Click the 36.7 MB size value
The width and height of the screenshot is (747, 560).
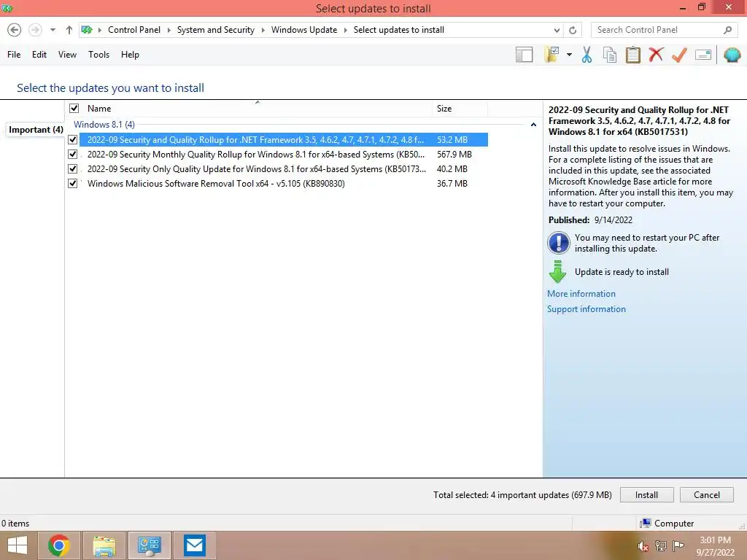(x=452, y=183)
